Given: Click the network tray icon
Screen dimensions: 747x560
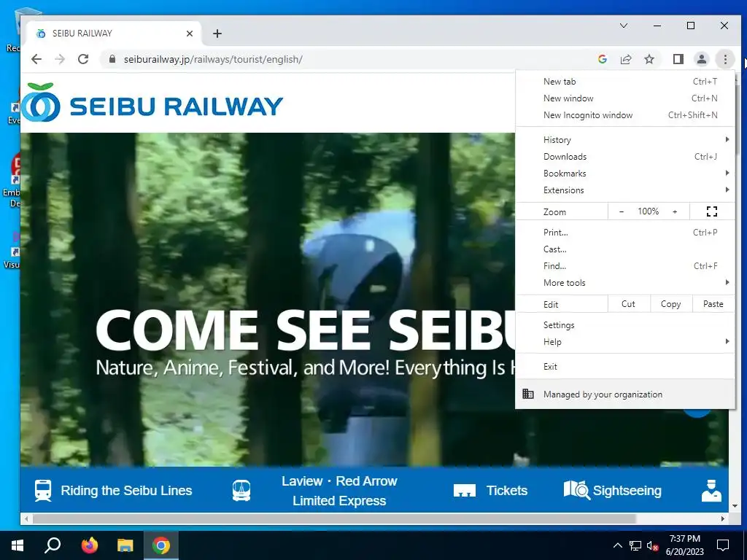Looking at the screenshot, I should [x=635, y=545].
